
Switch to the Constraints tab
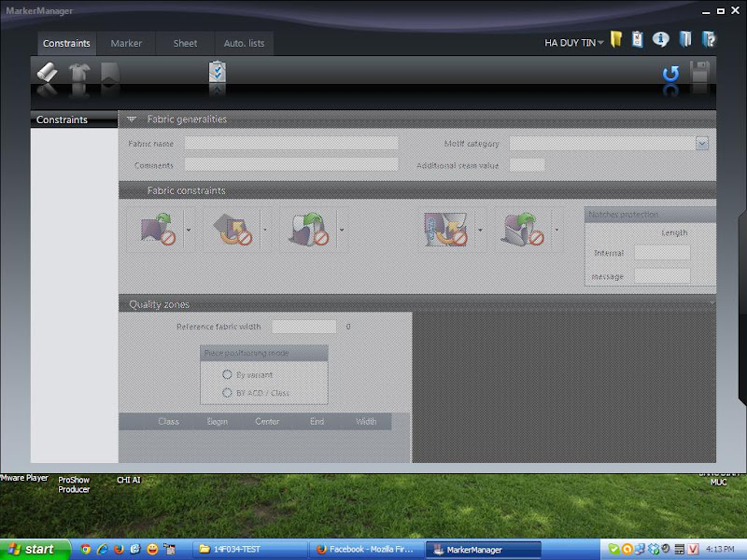click(66, 43)
